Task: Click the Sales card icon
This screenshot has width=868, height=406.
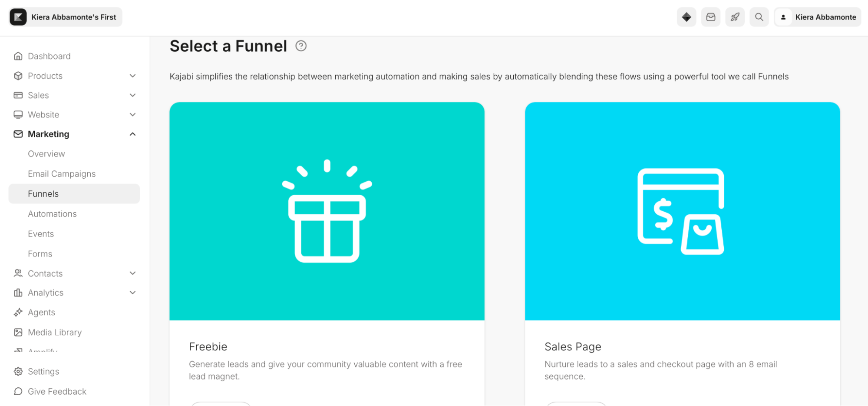Action: 18,95
